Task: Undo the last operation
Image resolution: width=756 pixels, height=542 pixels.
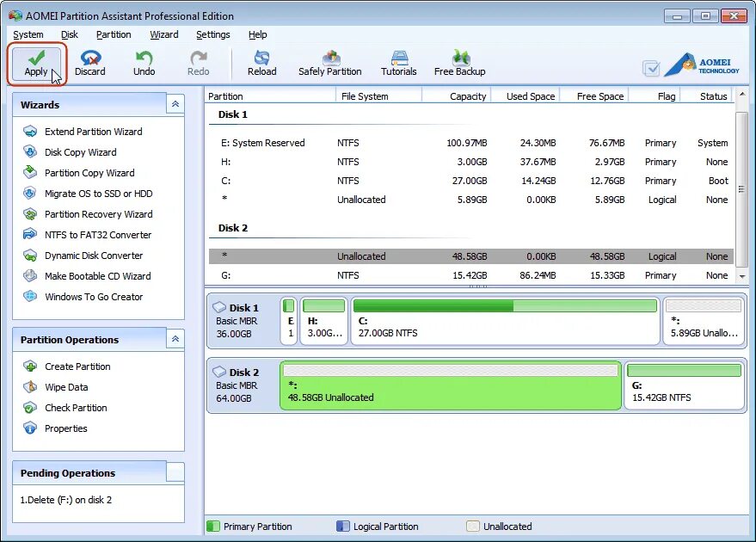Action: [144, 64]
